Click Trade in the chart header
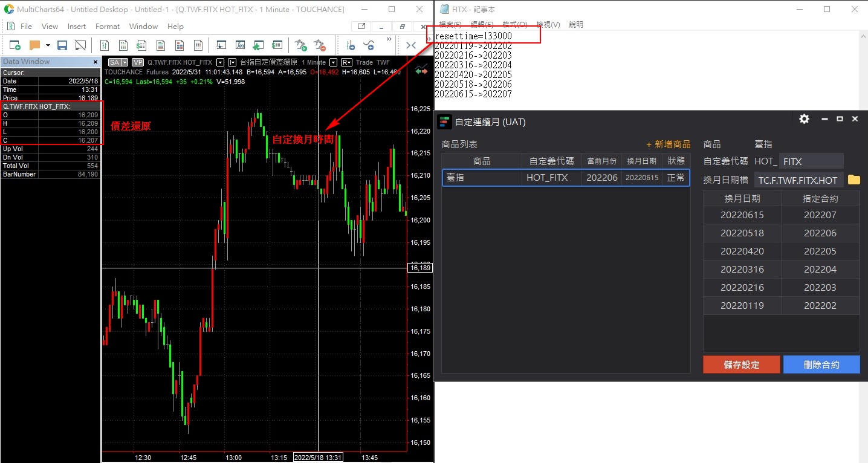 coord(364,62)
